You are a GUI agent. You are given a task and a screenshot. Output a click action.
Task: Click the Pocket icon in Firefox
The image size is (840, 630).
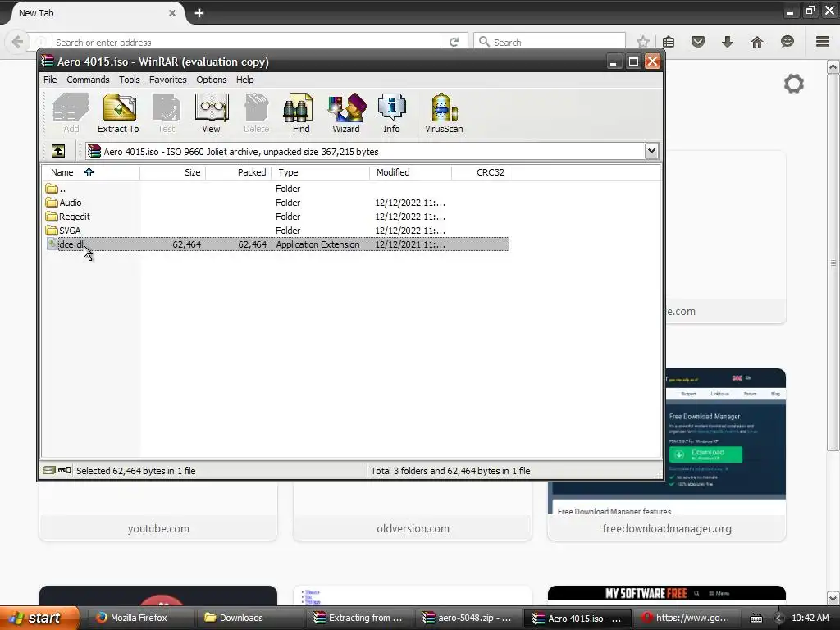[697, 42]
